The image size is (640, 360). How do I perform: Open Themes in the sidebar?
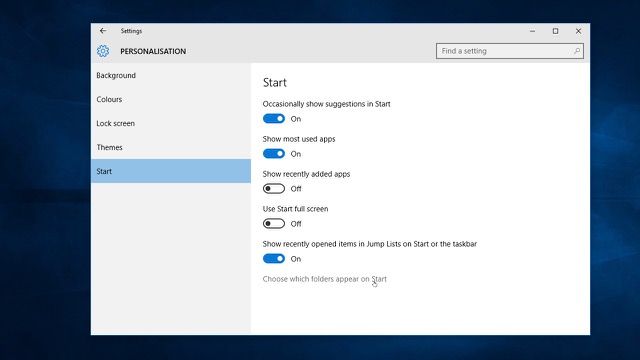coord(171,147)
